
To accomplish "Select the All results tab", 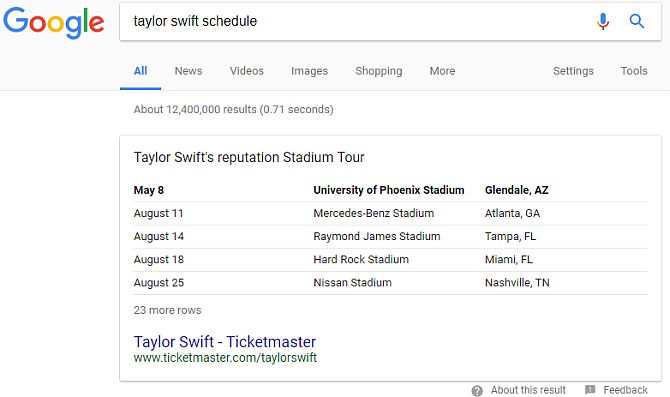I will pyautogui.click(x=140, y=71).
